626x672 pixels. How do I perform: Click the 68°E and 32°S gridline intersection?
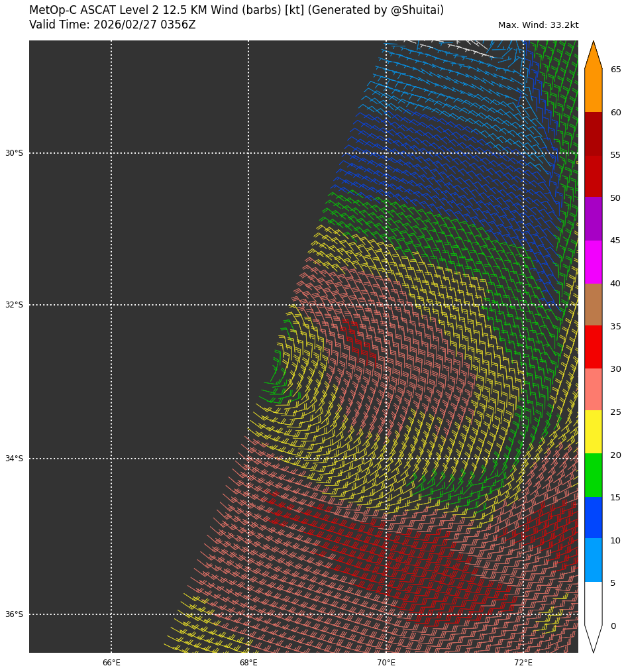[x=248, y=305]
